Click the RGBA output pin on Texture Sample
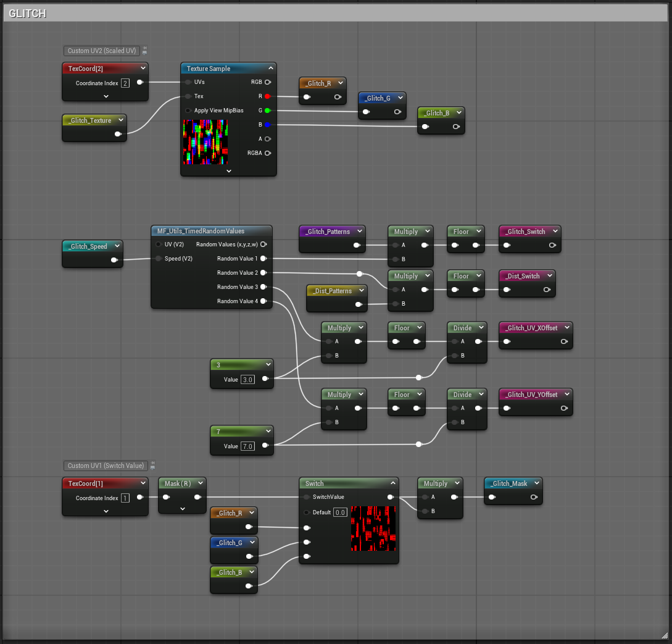This screenshot has height=644, width=672. click(268, 153)
